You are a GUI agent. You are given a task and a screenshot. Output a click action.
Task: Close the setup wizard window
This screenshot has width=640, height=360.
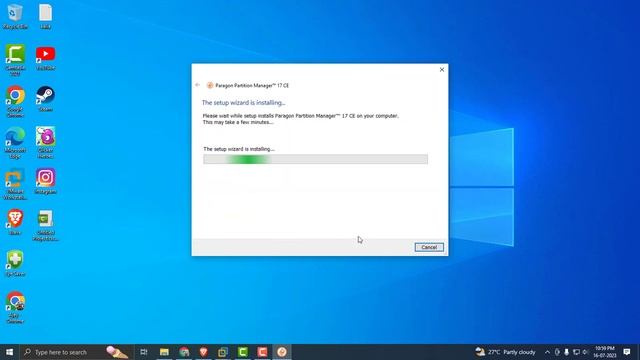click(x=442, y=70)
